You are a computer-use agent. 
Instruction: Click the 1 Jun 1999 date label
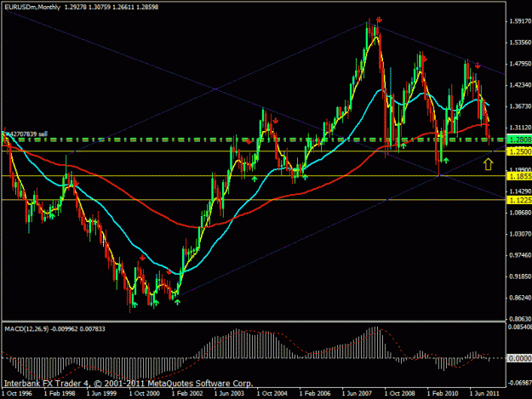(101, 394)
